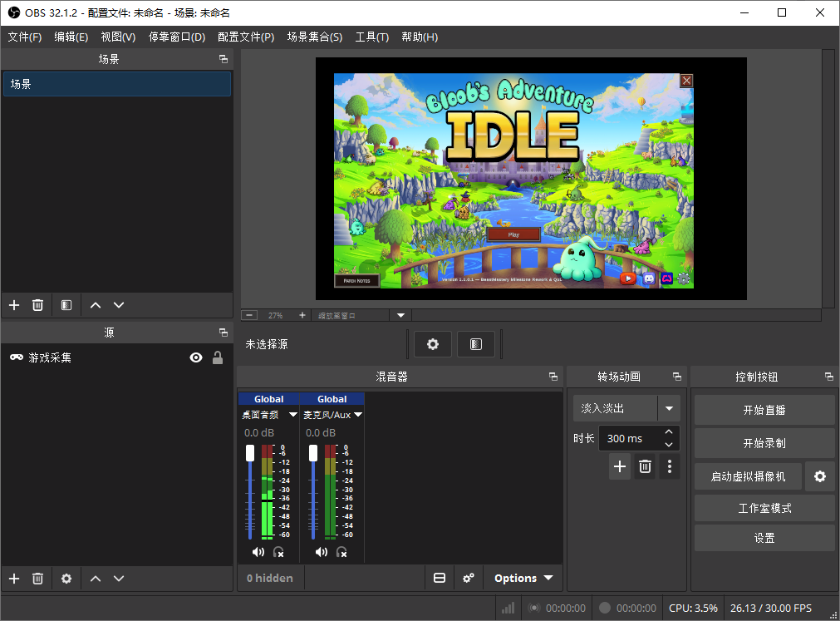Open the Tools menu
840x621 pixels.
click(371, 37)
